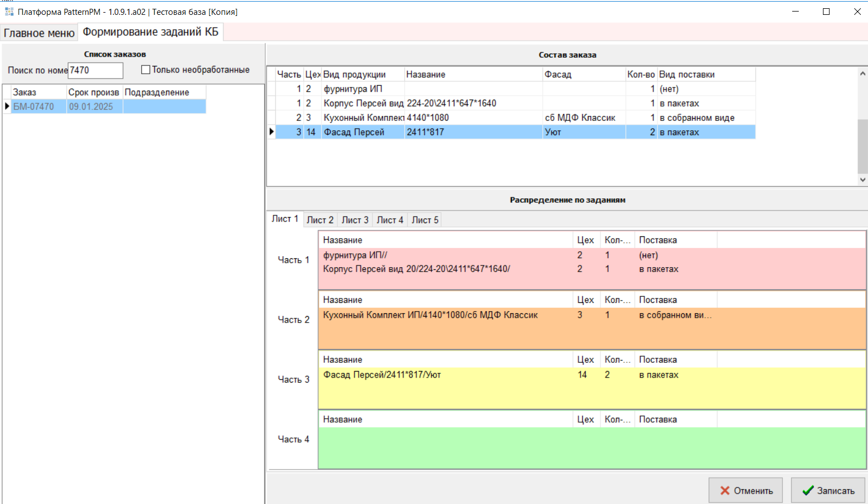Select the Лист 3 sheet tab

355,220
